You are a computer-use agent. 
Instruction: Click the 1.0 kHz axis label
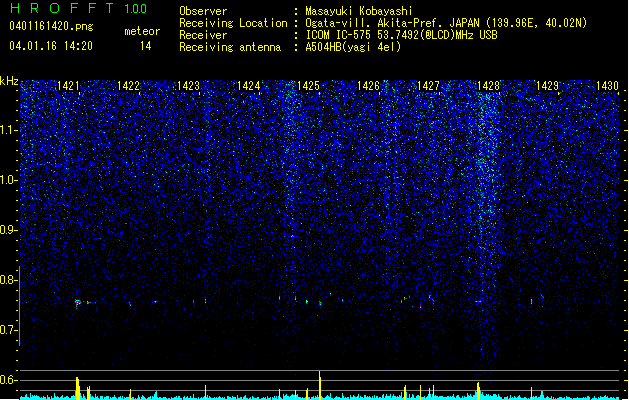(9, 181)
